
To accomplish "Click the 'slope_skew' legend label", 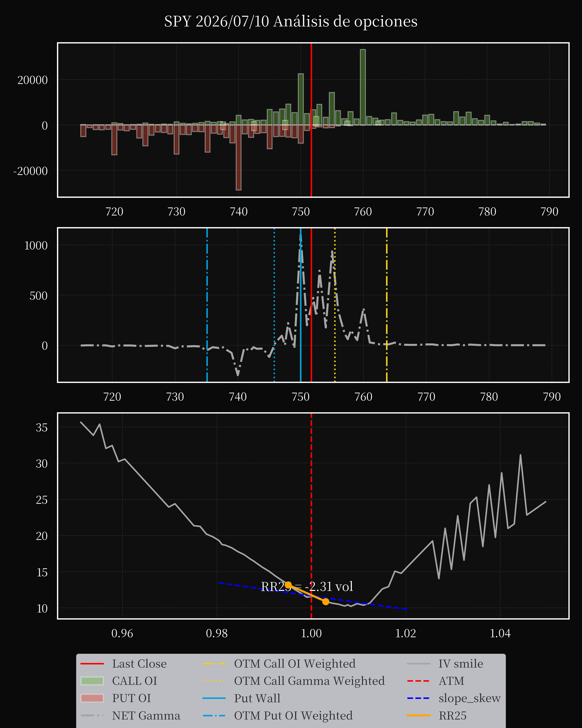I will (470, 698).
